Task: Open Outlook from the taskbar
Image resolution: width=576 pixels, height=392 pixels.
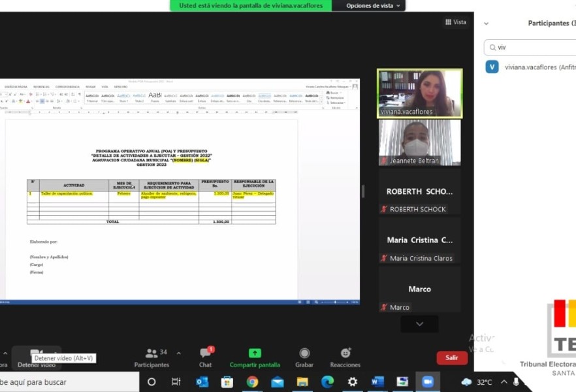Action: click(x=202, y=382)
